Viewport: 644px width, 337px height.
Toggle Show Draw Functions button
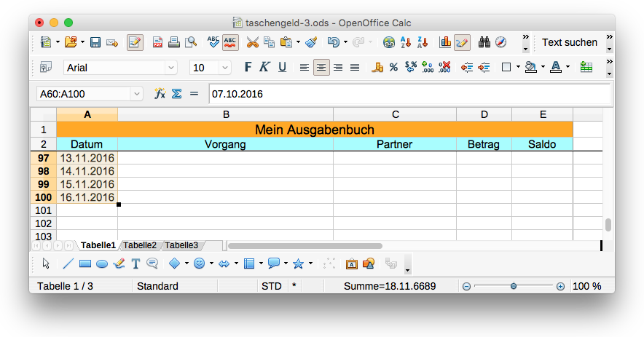tap(462, 42)
